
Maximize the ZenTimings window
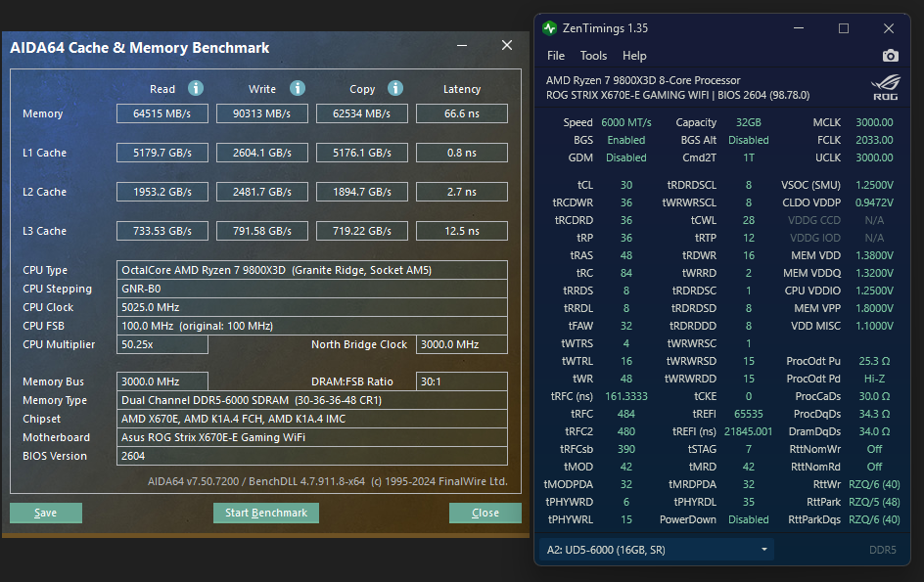(x=844, y=28)
